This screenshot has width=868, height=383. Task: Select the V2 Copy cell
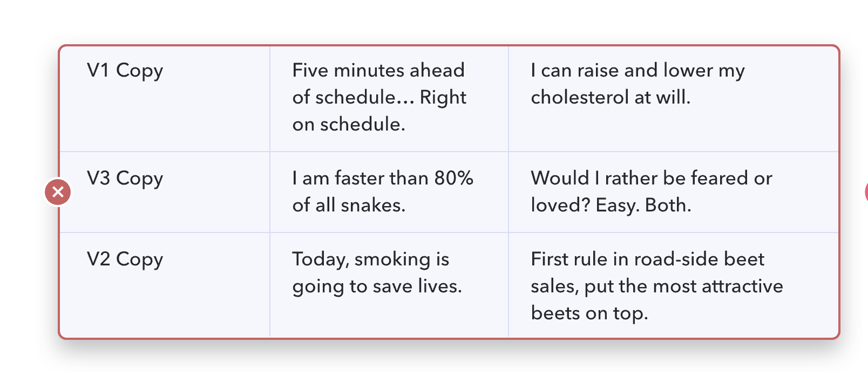[165, 285]
